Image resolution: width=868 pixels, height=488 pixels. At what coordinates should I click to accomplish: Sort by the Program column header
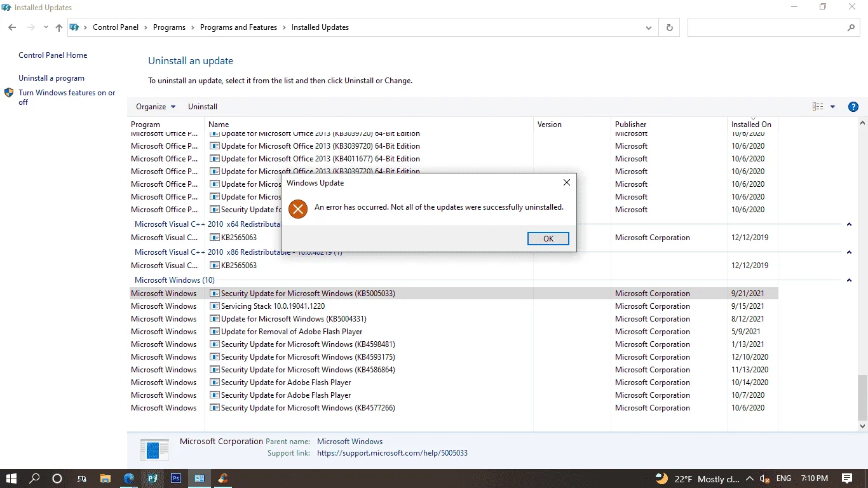(x=166, y=125)
